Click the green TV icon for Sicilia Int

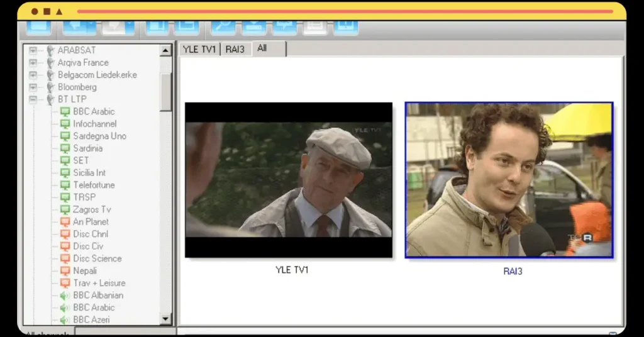[x=65, y=173]
